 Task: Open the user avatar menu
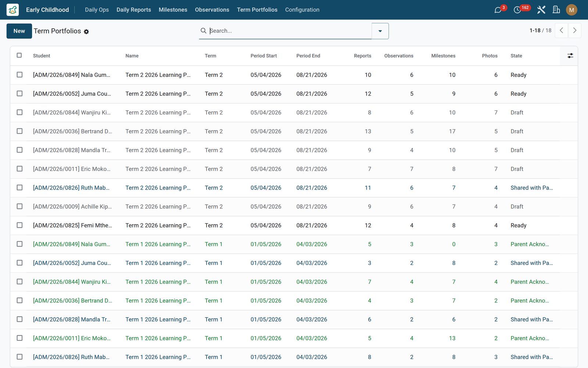(x=571, y=10)
